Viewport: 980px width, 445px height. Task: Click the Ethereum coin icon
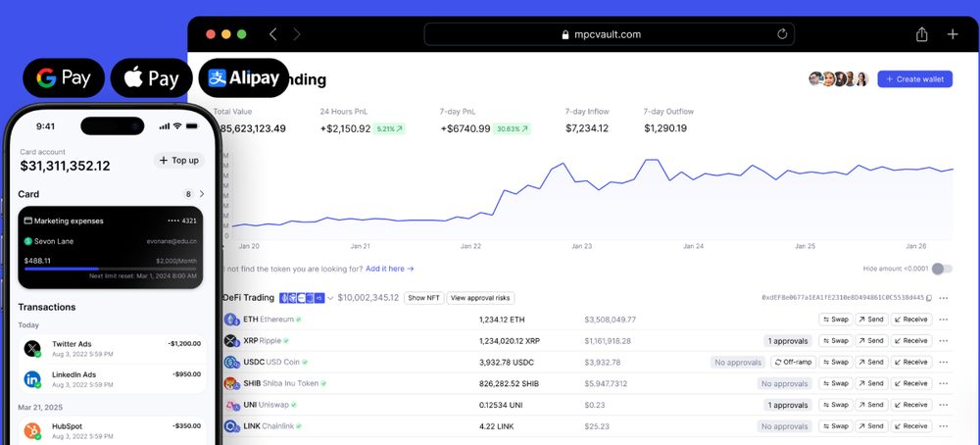pyautogui.click(x=232, y=320)
